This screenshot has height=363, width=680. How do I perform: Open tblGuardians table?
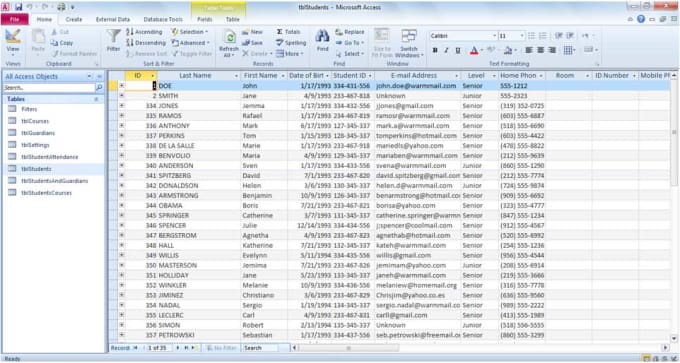click(x=38, y=133)
